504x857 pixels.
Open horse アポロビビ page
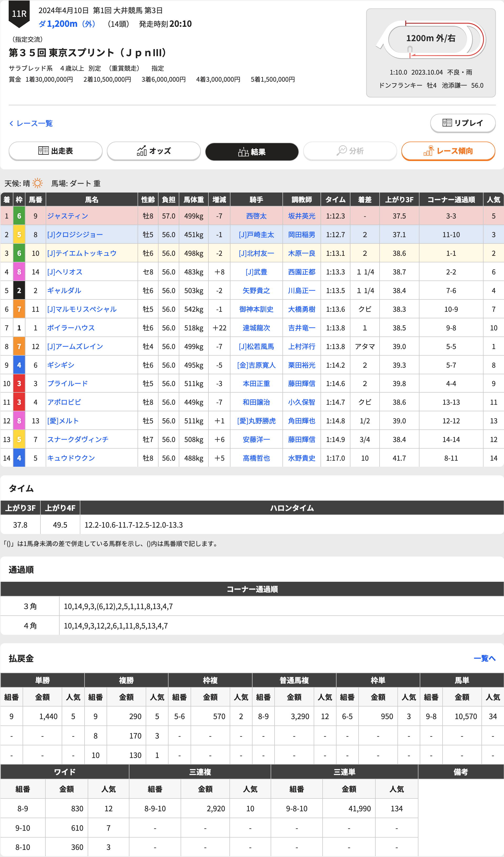[x=64, y=402]
